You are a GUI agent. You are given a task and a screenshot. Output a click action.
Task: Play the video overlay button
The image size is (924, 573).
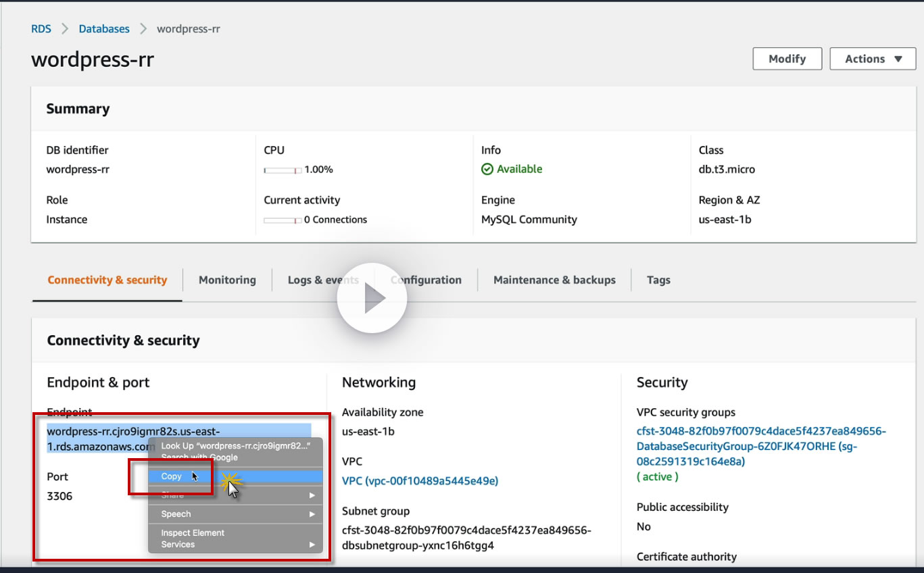372,298
